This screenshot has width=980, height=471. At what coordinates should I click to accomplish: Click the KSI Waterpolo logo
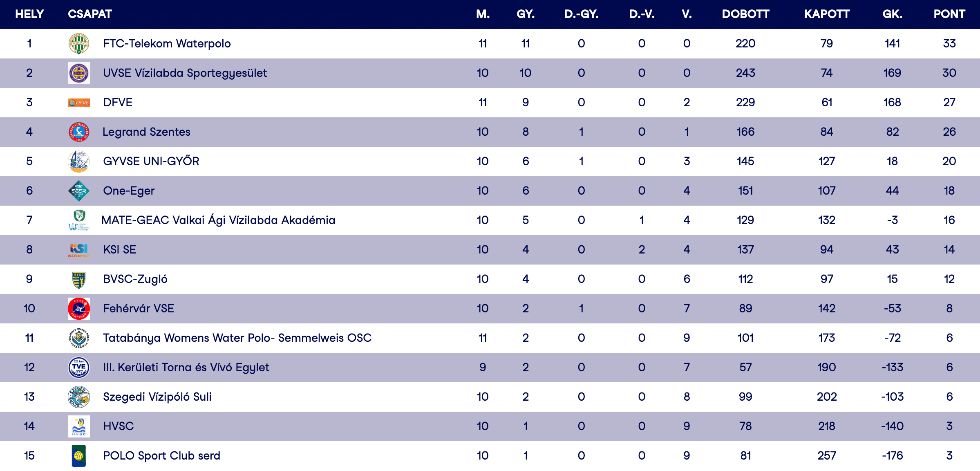79,250
